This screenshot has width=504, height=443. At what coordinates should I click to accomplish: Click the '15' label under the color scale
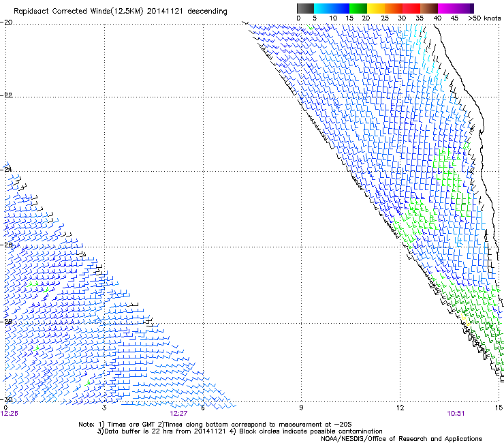[x=349, y=18]
